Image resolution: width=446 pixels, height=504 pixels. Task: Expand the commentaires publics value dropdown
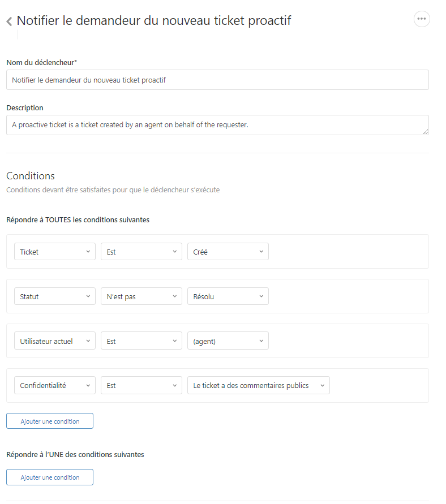coord(259,386)
